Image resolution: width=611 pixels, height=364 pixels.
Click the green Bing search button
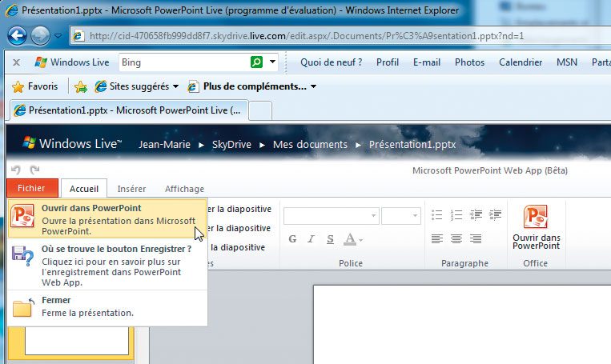coord(256,62)
